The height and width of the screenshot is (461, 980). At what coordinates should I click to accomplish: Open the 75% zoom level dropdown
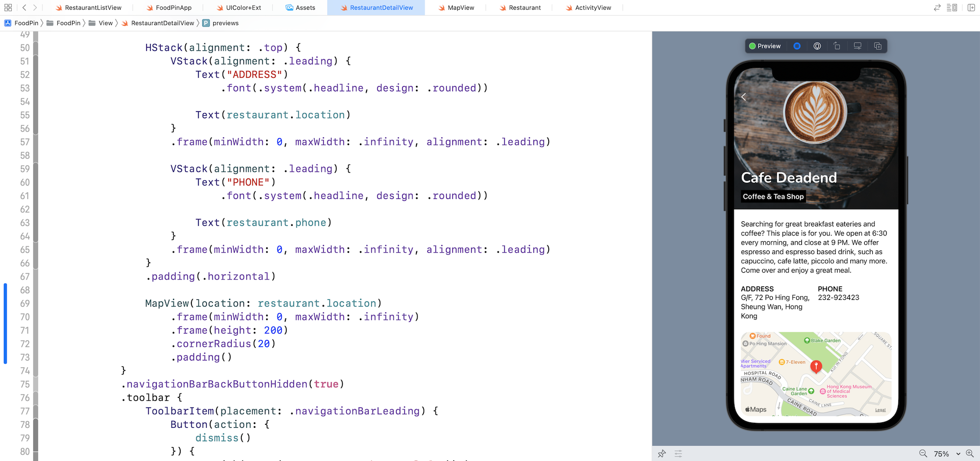pos(947,453)
